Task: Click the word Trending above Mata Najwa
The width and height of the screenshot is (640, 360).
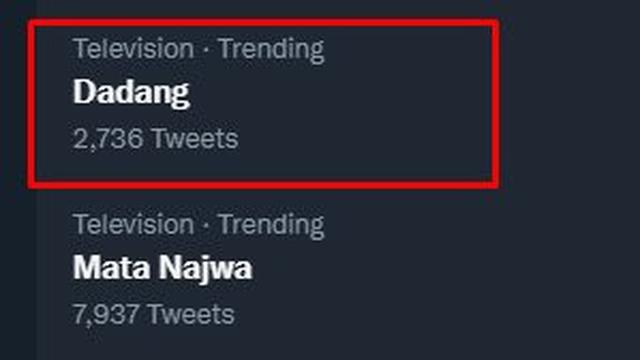Action: click(271, 226)
